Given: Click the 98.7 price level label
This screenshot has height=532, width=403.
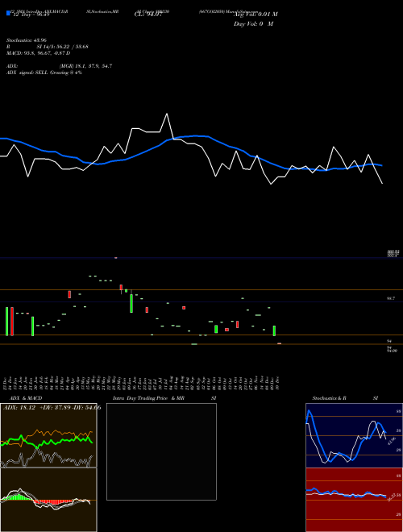Looking at the screenshot, I should click(391, 298).
